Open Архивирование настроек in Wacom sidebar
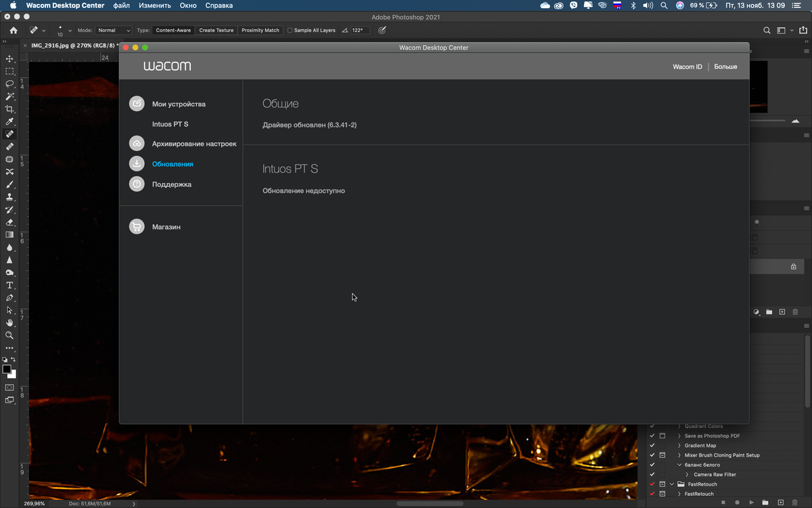 click(194, 144)
